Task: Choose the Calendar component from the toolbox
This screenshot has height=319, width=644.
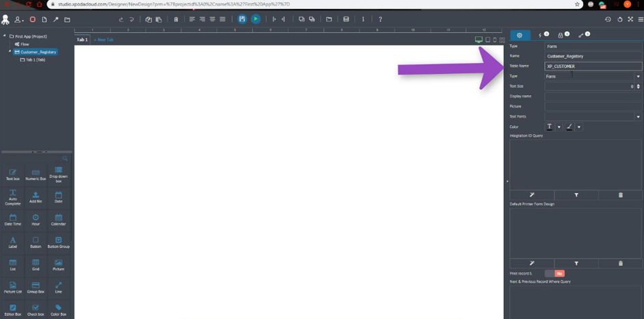Action: 58,220
